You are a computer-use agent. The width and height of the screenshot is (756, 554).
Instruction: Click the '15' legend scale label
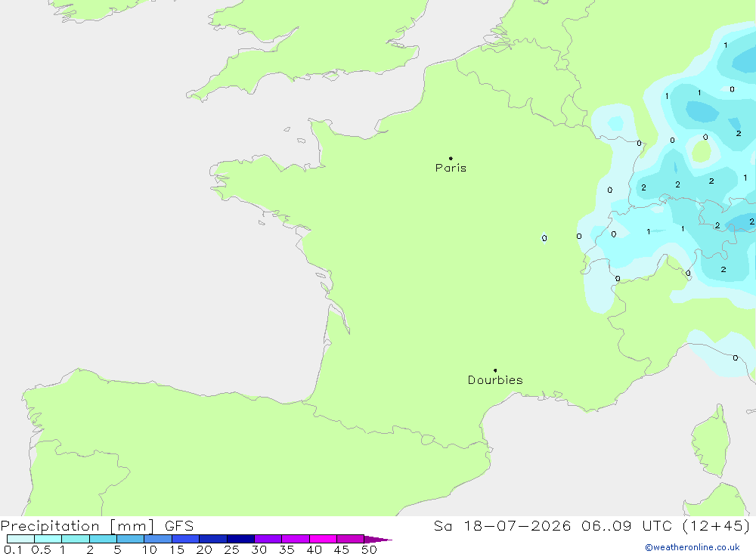pyautogui.click(x=177, y=549)
